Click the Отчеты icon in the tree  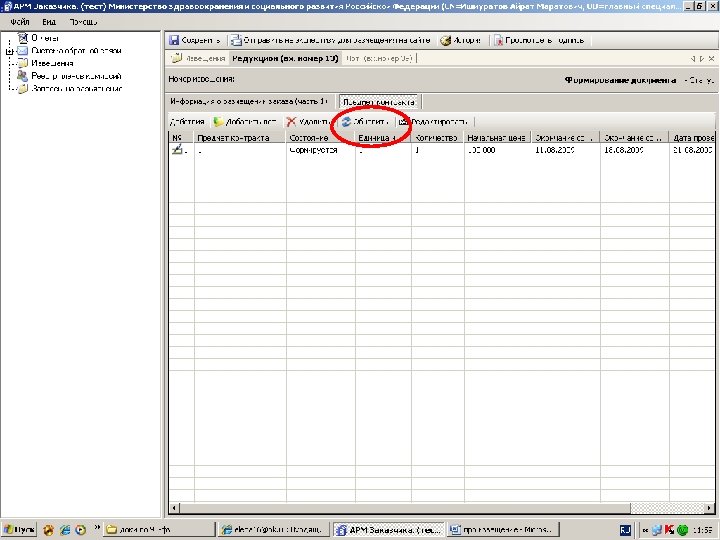coord(22,37)
